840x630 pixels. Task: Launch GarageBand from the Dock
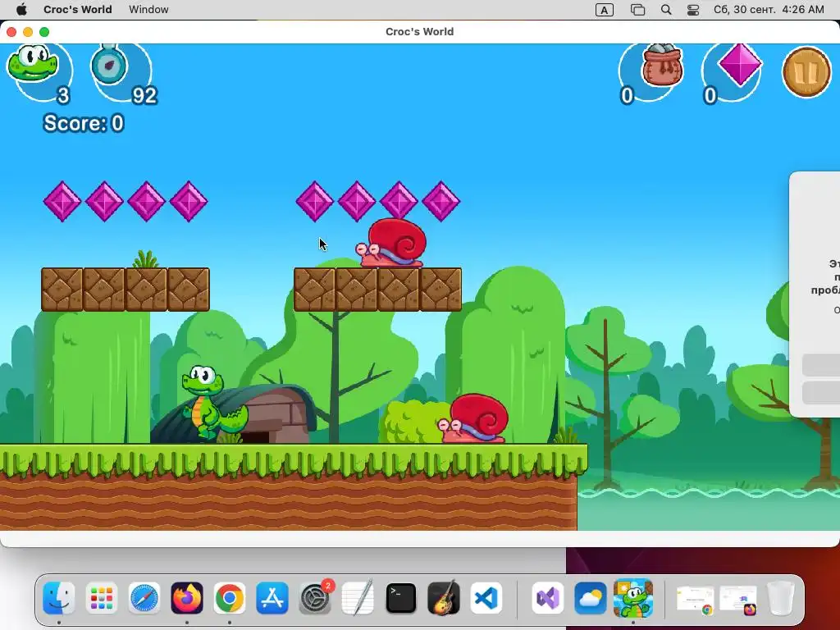444,598
